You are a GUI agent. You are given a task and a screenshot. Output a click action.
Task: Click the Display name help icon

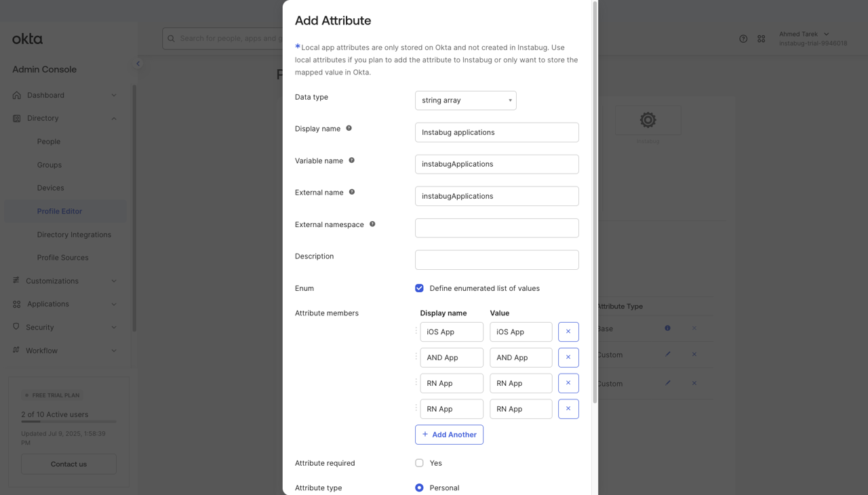pyautogui.click(x=349, y=128)
